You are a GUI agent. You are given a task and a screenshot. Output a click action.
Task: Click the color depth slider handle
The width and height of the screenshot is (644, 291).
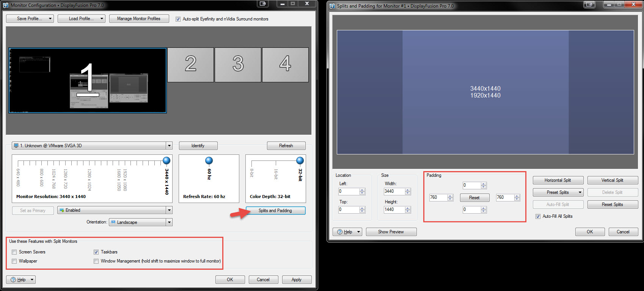coord(300,160)
